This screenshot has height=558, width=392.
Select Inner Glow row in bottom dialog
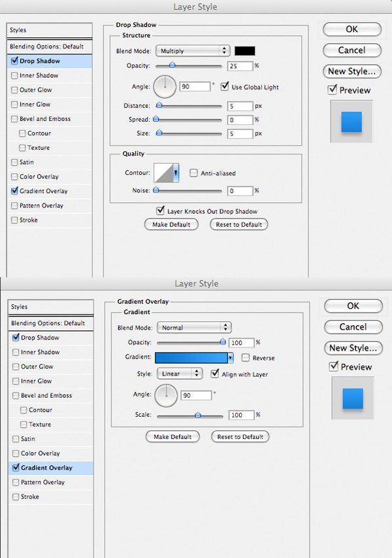tap(51, 381)
